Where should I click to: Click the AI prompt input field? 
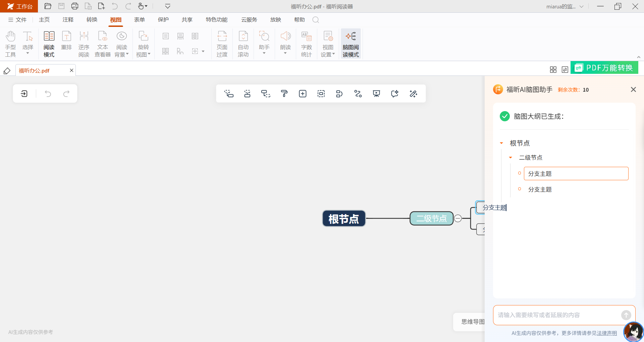557,315
